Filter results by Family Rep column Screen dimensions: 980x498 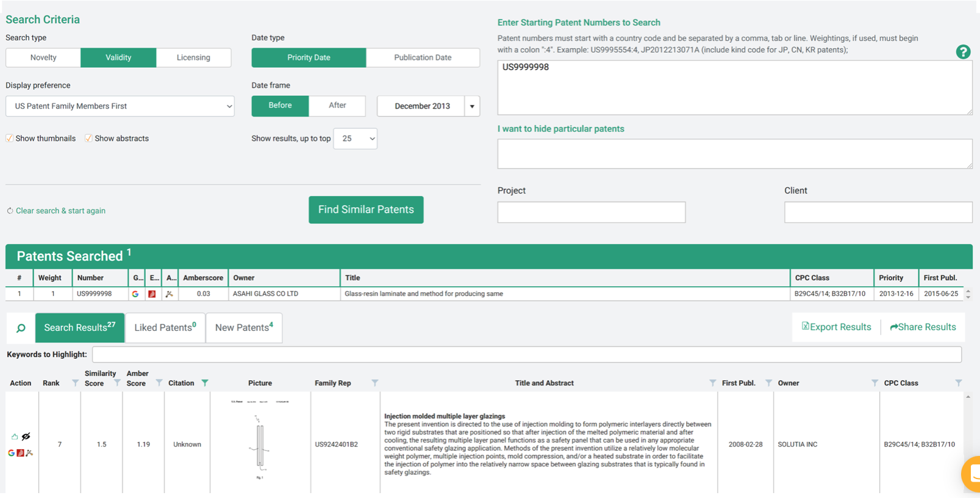pos(375,383)
